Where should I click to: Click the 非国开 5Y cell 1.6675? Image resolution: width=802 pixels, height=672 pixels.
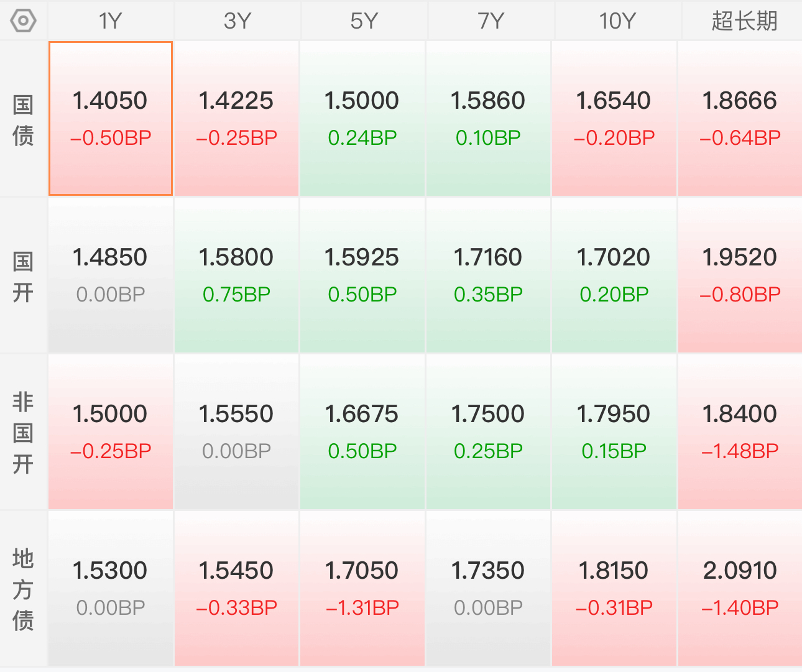pyautogui.click(x=362, y=431)
